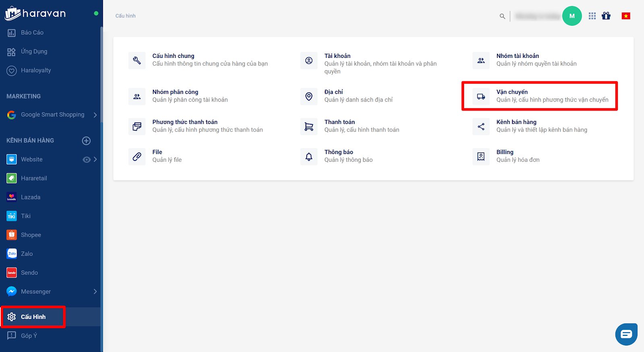644x352 pixels.
Task: Click the Quản lý file description text
Action: point(167,160)
